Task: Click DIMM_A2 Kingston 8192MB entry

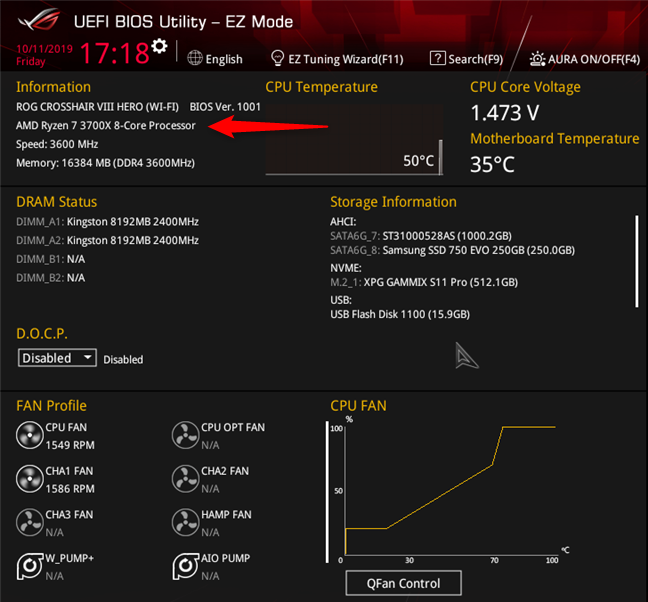Action: pos(107,240)
